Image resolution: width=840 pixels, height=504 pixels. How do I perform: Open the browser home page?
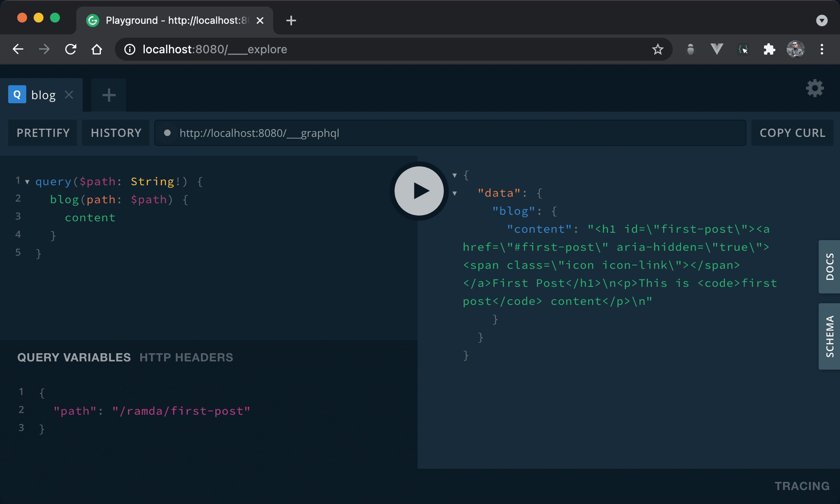[x=97, y=49]
